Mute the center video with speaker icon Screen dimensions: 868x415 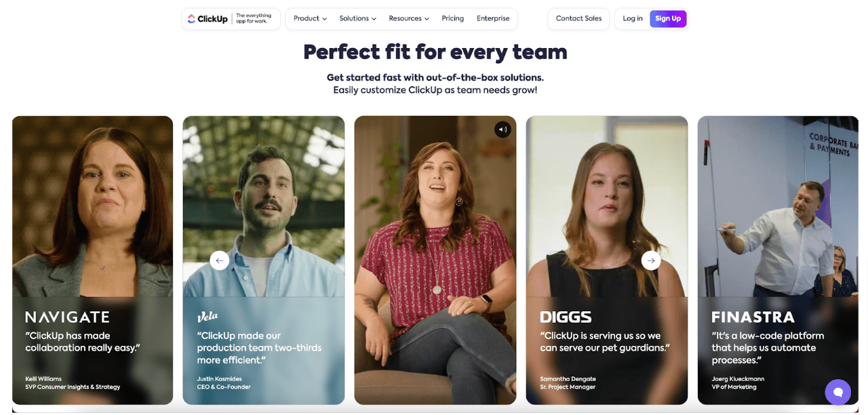(502, 130)
